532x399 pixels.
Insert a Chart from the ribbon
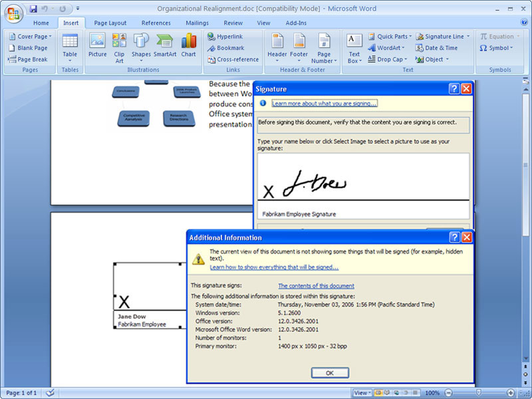tap(188, 45)
